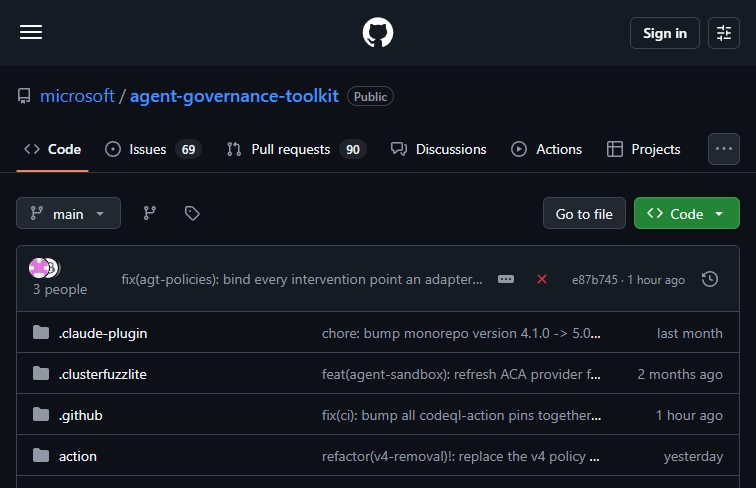Click the Issues count badge 69
This screenshot has height=488, width=756.
click(x=188, y=149)
